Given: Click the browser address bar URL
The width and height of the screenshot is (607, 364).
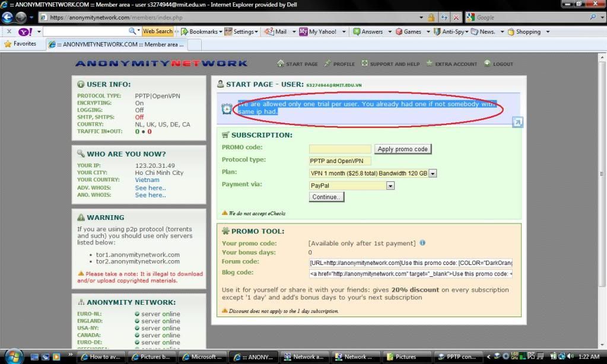Looking at the screenshot, I should point(116,17).
